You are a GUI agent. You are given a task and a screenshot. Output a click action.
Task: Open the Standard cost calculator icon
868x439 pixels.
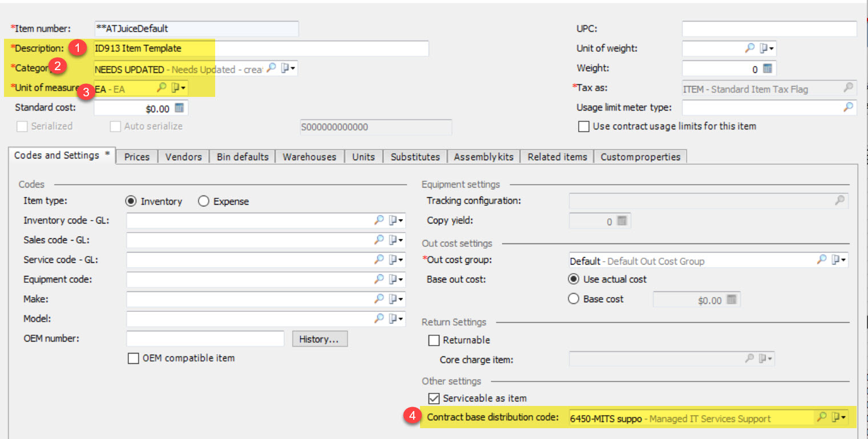click(180, 108)
